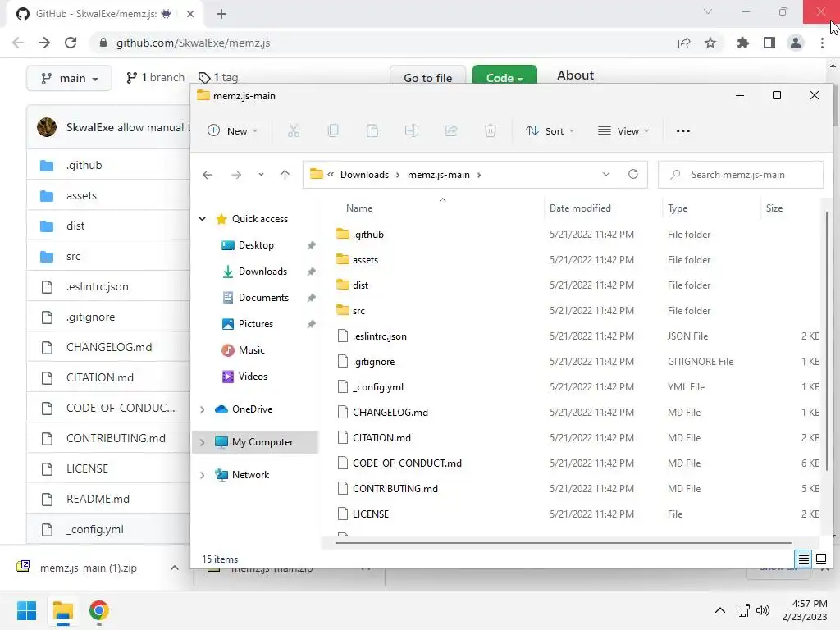Viewport: 840px width, 630px height.
Task: Open the View dropdown in Explorer
Action: (x=623, y=130)
